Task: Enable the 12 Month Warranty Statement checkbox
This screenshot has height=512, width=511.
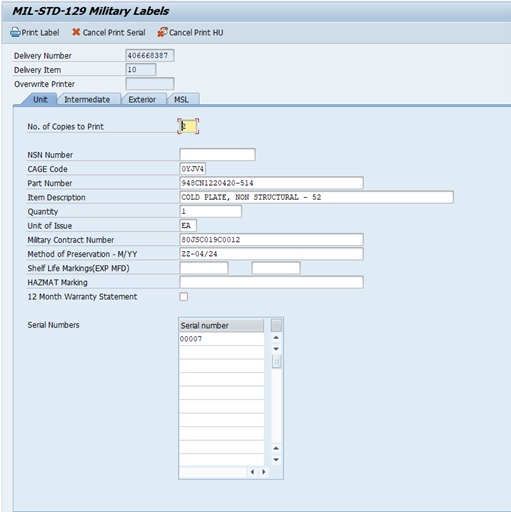Action: click(184, 296)
